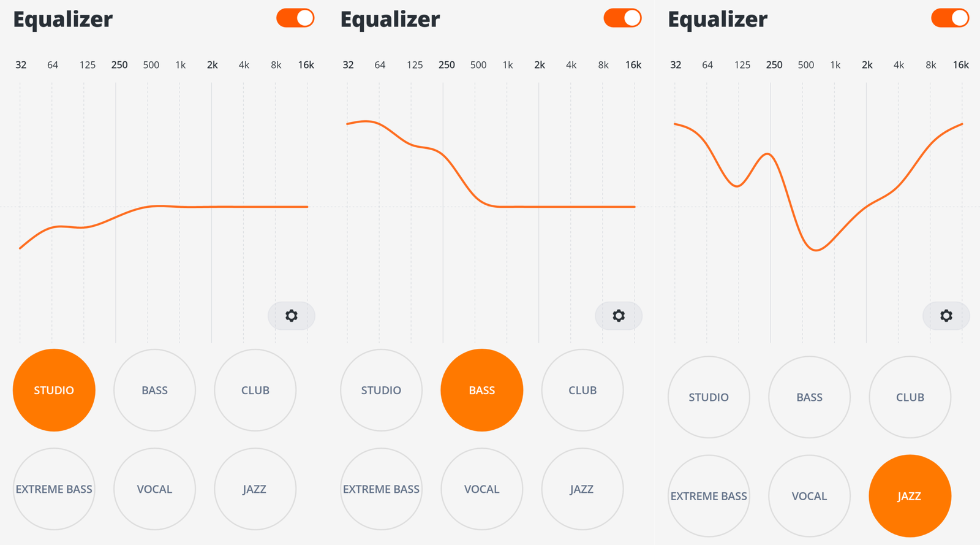Open settings gear in the Jazz equalizer panel

click(x=946, y=316)
